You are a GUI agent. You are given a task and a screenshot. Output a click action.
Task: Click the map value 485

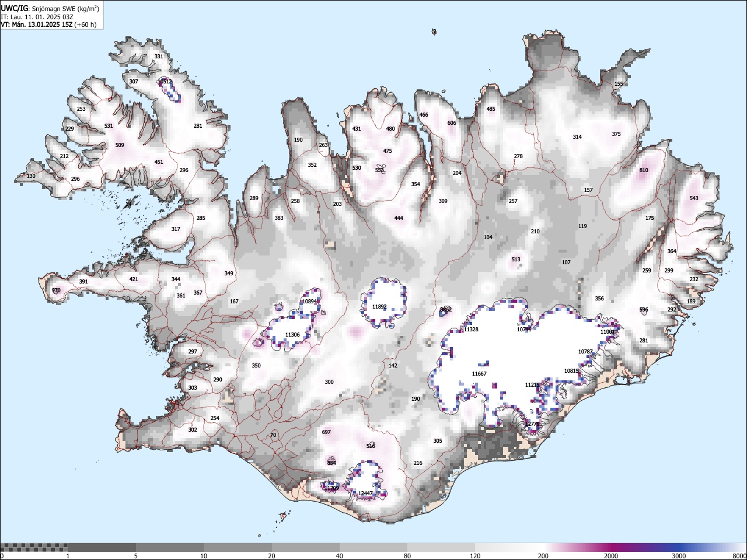(491, 109)
